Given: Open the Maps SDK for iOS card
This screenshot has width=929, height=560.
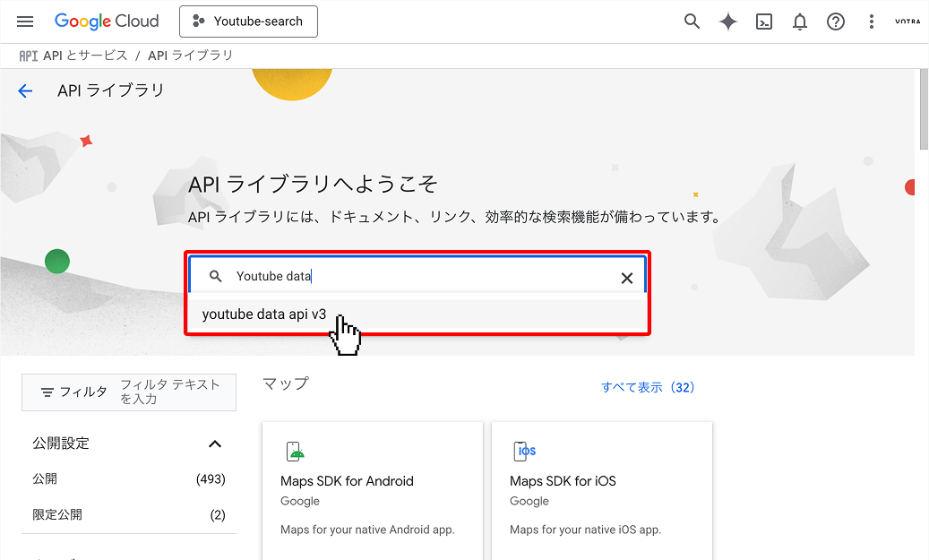Looking at the screenshot, I should (x=602, y=491).
